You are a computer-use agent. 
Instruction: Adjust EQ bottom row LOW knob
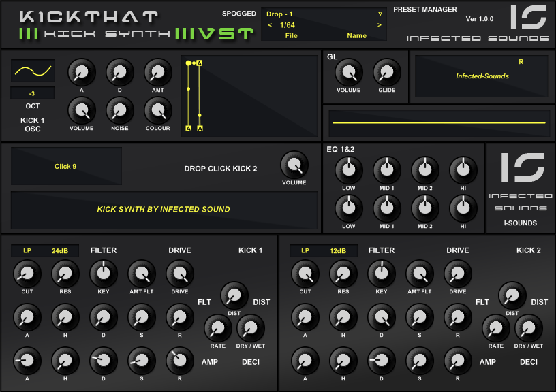click(x=349, y=208)
